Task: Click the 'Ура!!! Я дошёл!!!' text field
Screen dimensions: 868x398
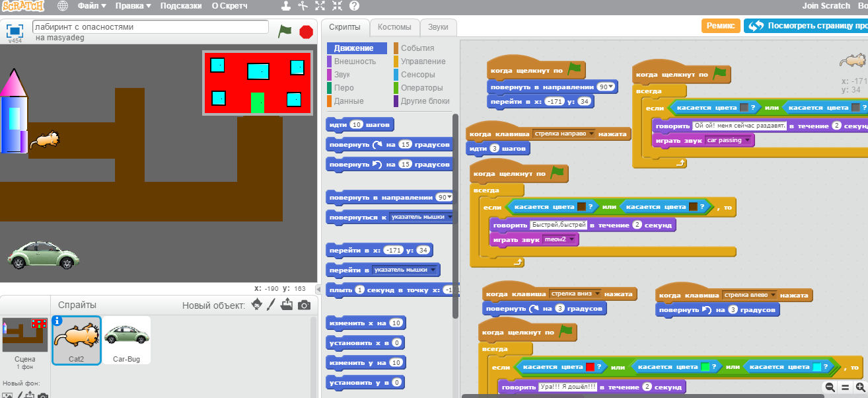Action: click(569, 387)
